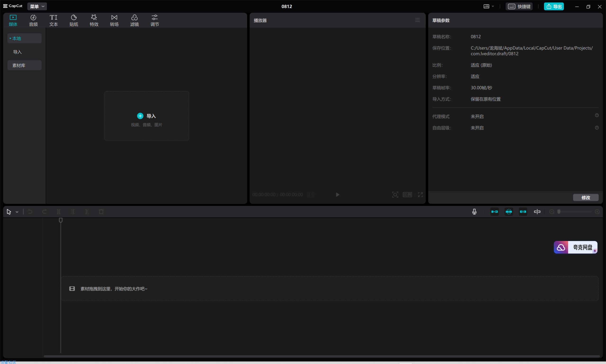The width and height of the screenshot is (606, 364).
Task: Open the 比例 aspect ratio button
Action: click(407, 194)
